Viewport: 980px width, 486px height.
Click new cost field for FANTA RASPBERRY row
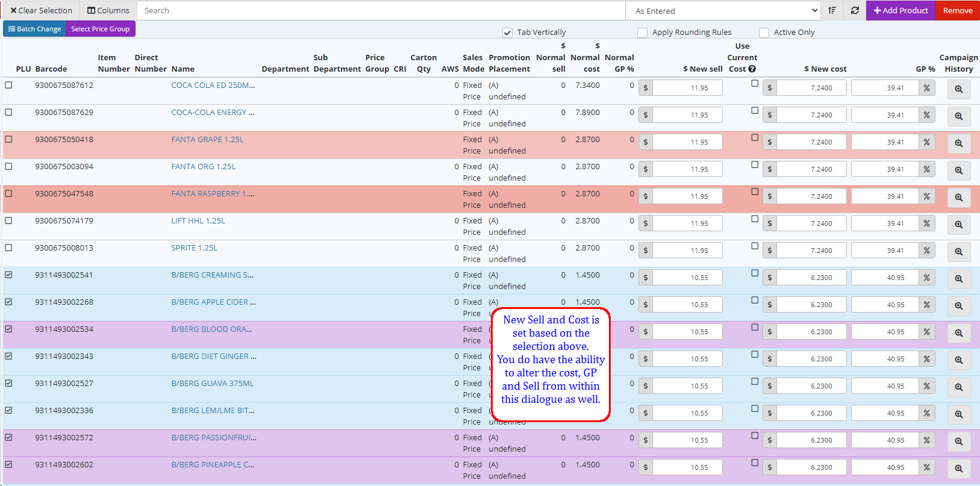coord(811,196)
